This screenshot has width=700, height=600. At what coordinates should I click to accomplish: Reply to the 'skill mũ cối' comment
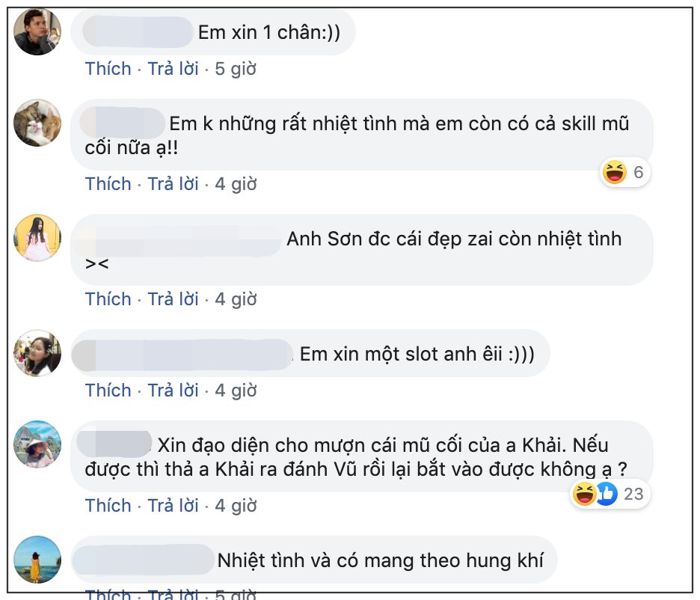(x=173, y=183)
